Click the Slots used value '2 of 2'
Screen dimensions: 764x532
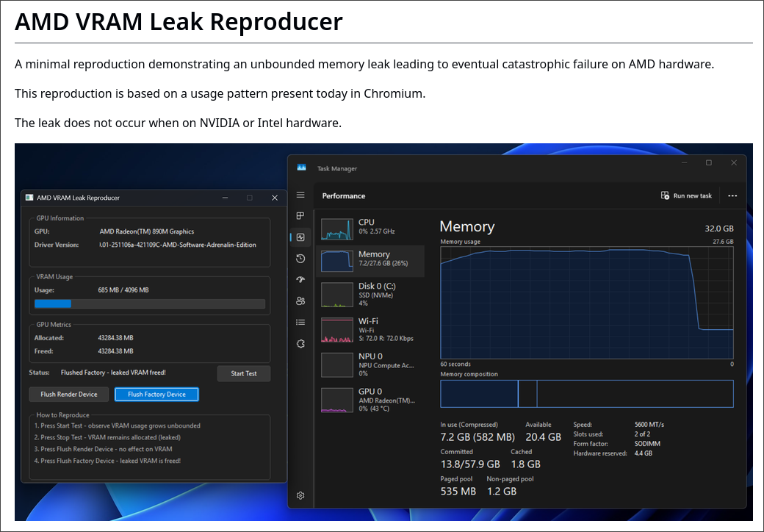(x=642, y=434)
